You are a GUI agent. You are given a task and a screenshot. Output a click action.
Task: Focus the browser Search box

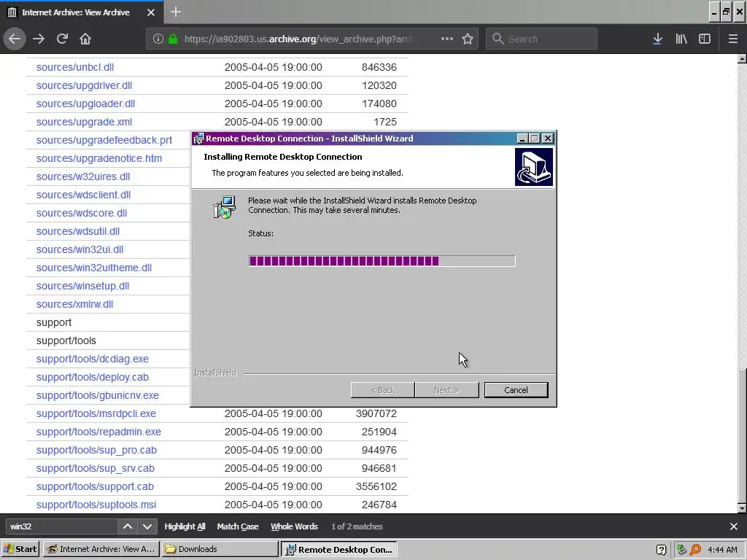point(541,39)
